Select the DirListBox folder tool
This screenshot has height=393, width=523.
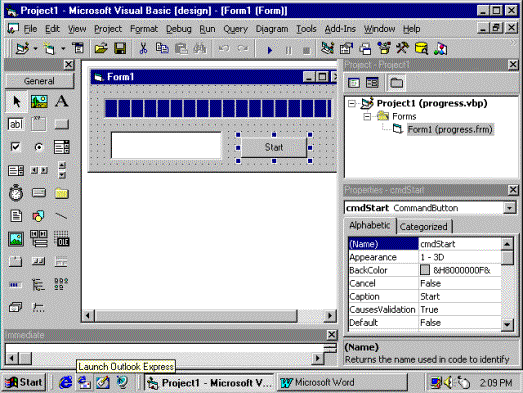(x=62, y=193)
